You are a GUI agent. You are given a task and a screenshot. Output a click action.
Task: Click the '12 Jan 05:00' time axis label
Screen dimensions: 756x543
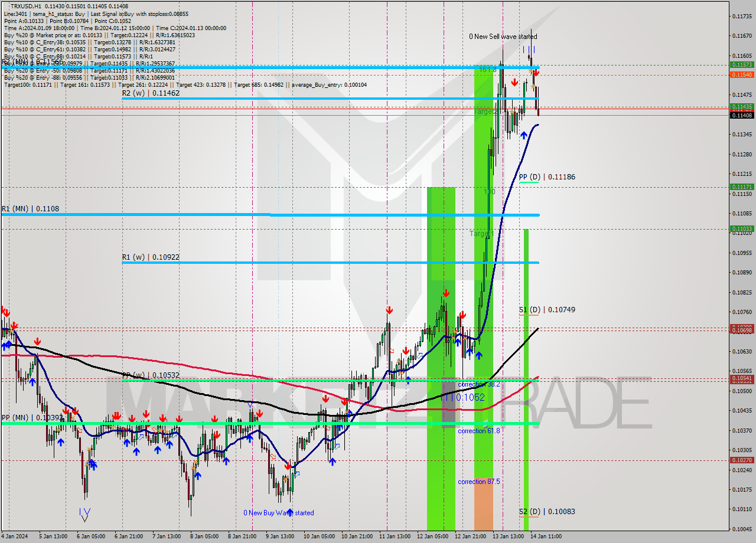click(x=432, y=537)
